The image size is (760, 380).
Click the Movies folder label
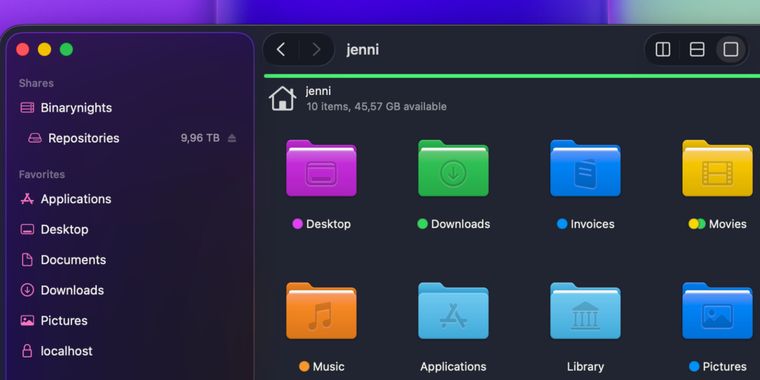click(728, 224)
